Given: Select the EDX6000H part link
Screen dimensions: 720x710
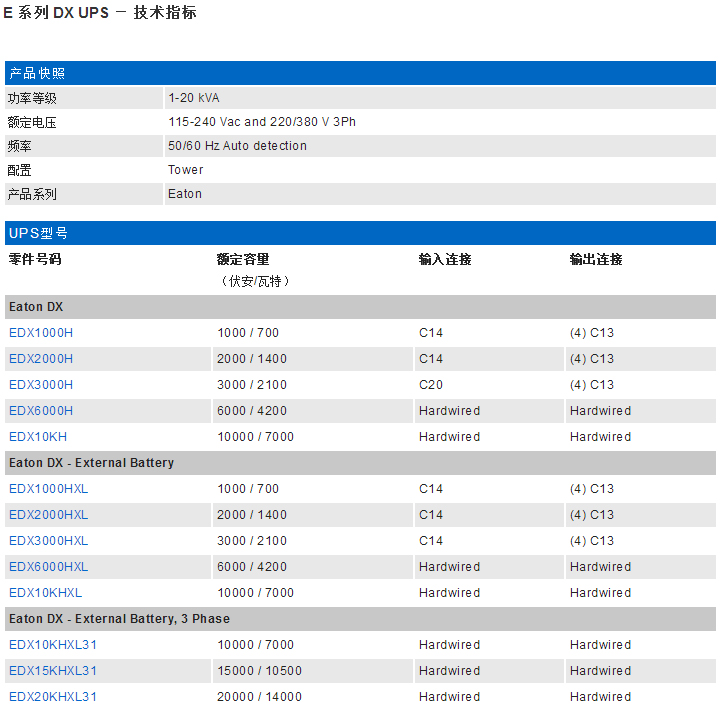Looking at the screenshot, I should (41, 411).
